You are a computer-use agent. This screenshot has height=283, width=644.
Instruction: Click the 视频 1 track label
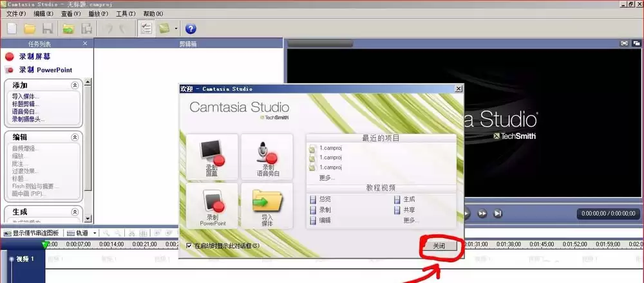pyautogui.click(x=24, y=259)
